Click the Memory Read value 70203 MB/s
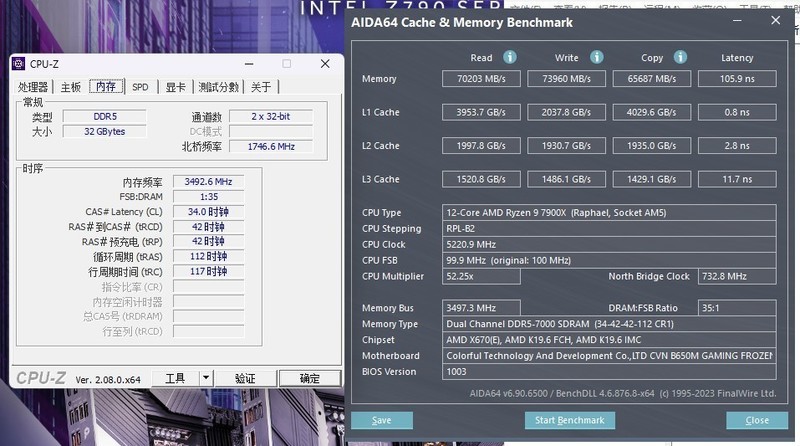Screen dimensions: 800x446 click(x=481, y=79)
